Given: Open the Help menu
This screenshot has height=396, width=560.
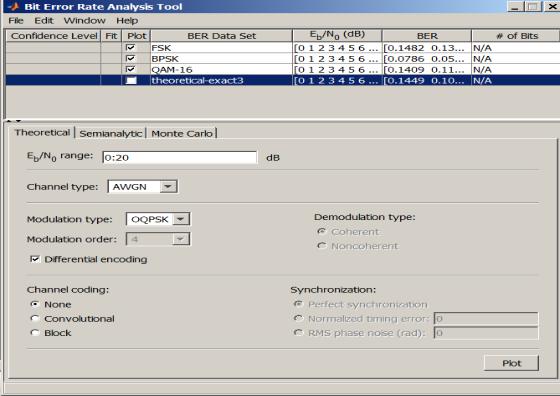Looking at the screenshot, I should click(127, 21).
